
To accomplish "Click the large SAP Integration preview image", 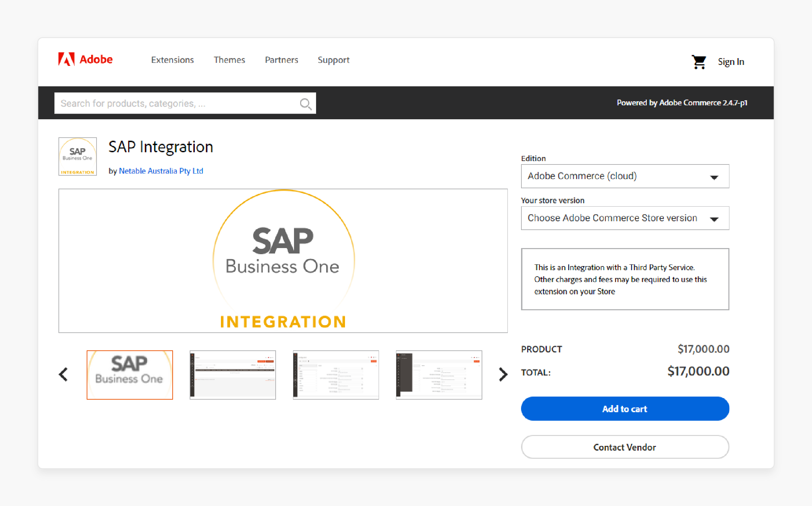I will pos(283,261).
